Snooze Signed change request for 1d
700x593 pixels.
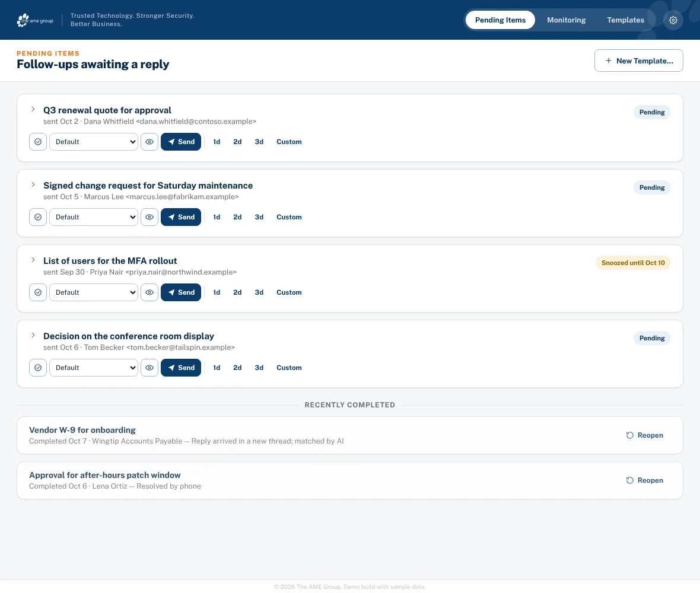(x=217, y=217)
